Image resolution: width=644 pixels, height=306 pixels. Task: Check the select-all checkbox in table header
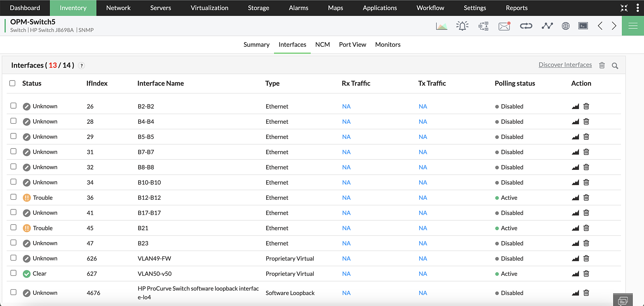pyautogui.click(x=12, y=83)
